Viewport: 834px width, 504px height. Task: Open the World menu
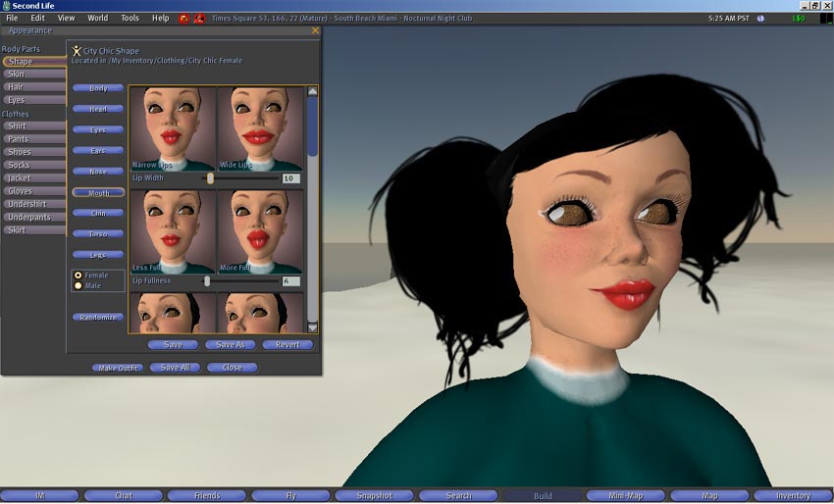pyautogui.click(x=98, y=18)
